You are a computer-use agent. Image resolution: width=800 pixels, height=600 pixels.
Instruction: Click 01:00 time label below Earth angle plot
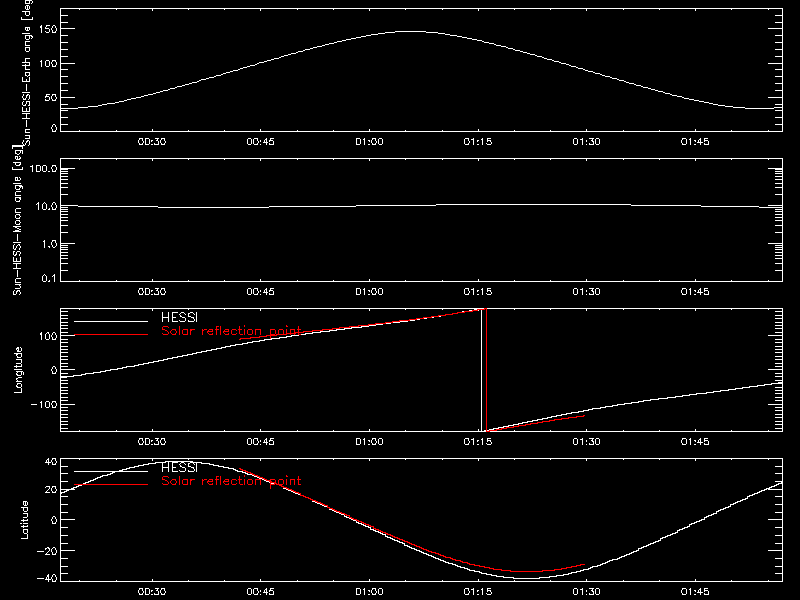click(x=369, y=142)
